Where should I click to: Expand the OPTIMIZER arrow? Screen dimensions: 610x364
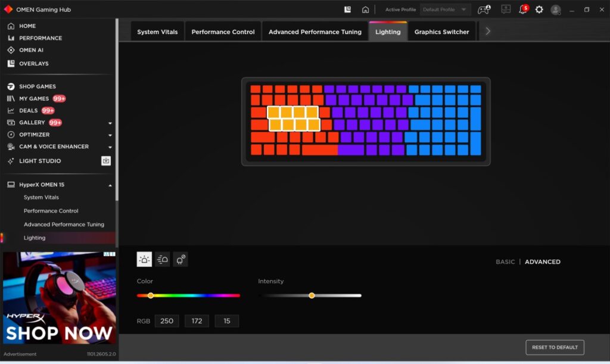(110, 135)
